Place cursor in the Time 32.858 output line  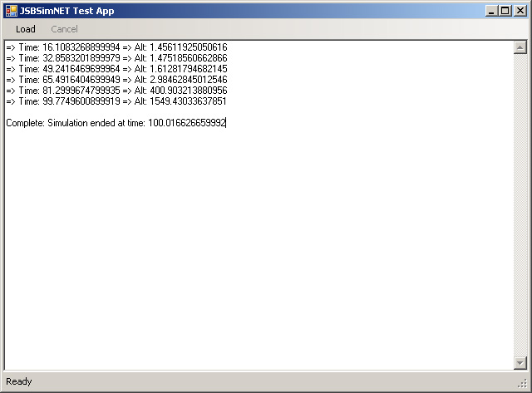click(x=116, y=58)
